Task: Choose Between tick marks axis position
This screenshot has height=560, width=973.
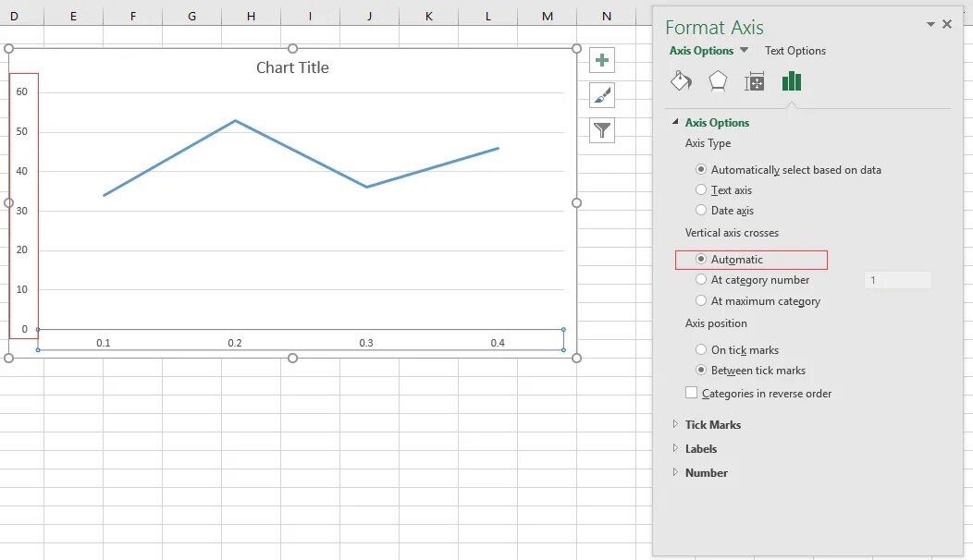Action: coord(750,371)
